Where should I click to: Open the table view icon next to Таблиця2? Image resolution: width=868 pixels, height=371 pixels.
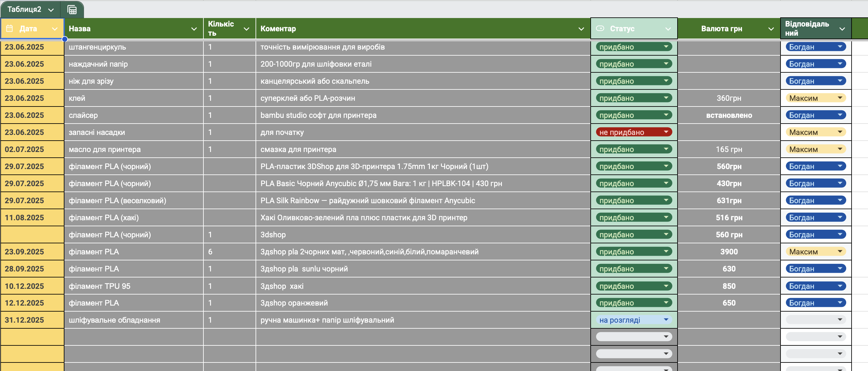pos(72,10)
